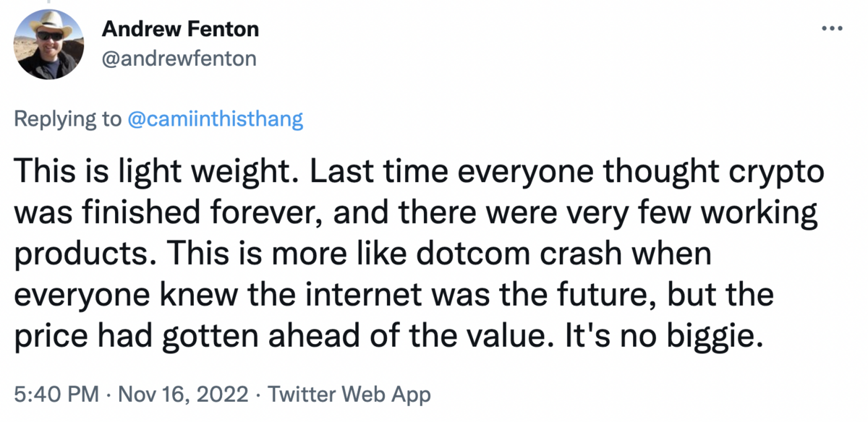Visit the @andrewfenton handle profile

[x=179, y=59]
